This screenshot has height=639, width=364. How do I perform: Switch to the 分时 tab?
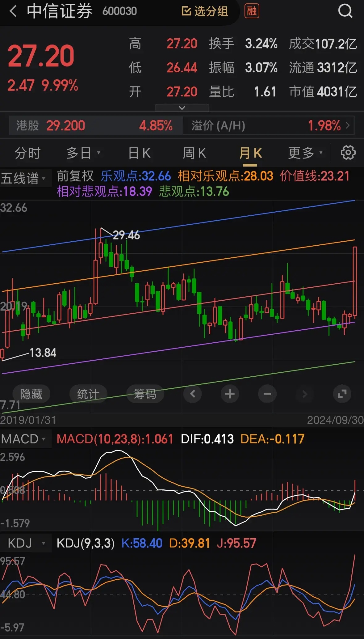click(x=27, y=153)
